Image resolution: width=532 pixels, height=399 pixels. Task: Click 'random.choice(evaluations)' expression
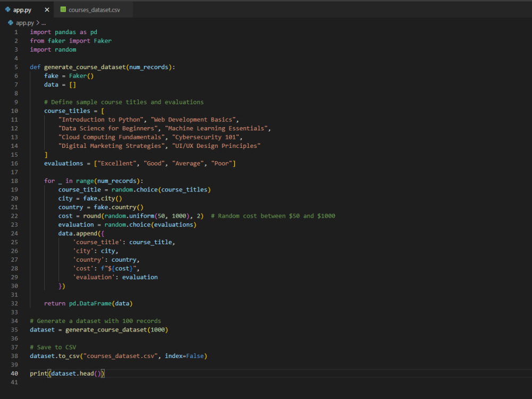tap(151, 225)
